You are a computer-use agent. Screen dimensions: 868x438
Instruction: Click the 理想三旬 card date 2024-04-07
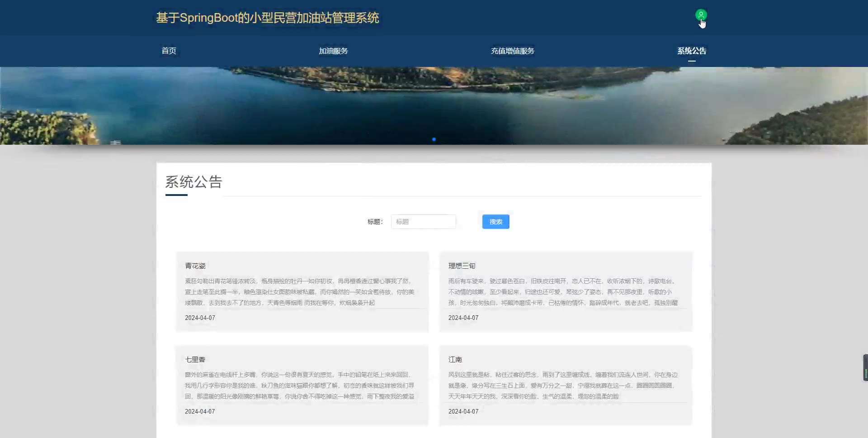tap(463, 318)
